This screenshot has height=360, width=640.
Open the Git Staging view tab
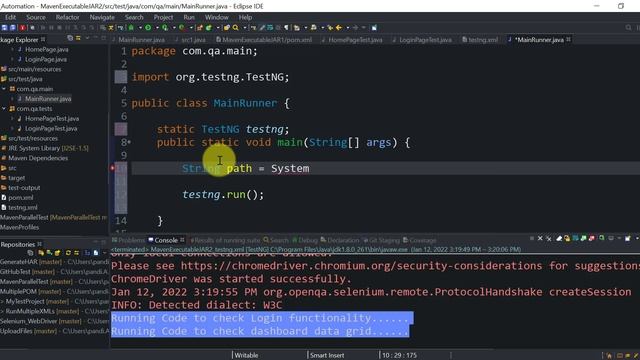381,240
